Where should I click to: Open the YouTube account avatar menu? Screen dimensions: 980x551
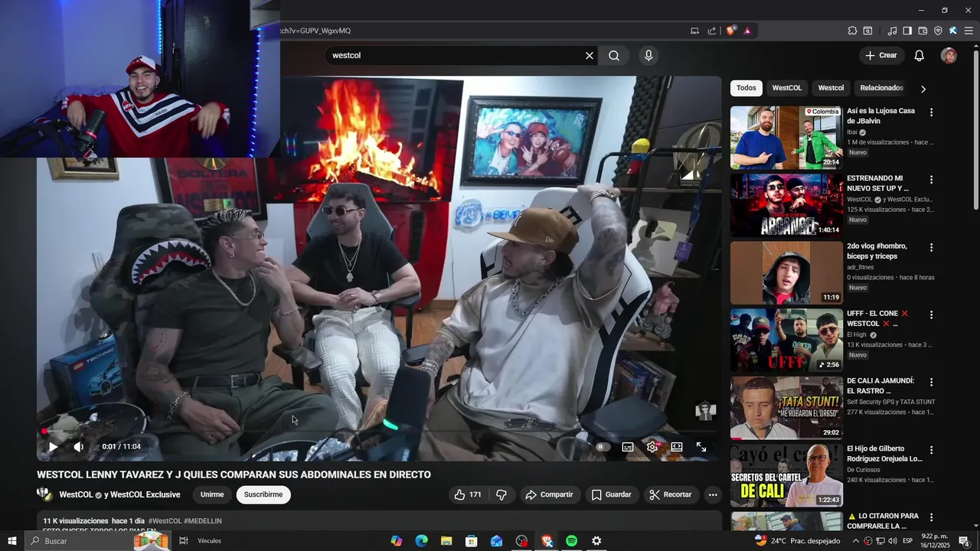tap(949, 55)
